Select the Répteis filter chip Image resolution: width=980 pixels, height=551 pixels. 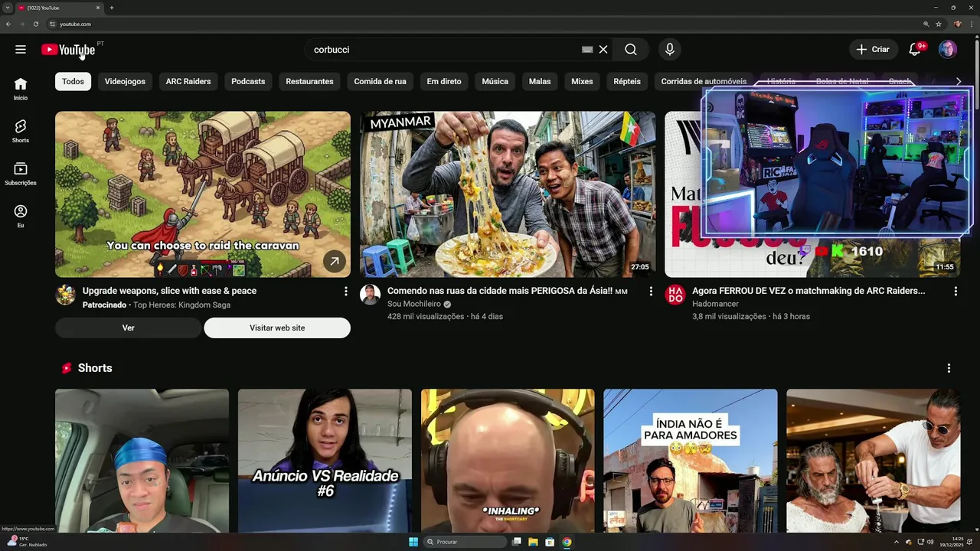627,81
